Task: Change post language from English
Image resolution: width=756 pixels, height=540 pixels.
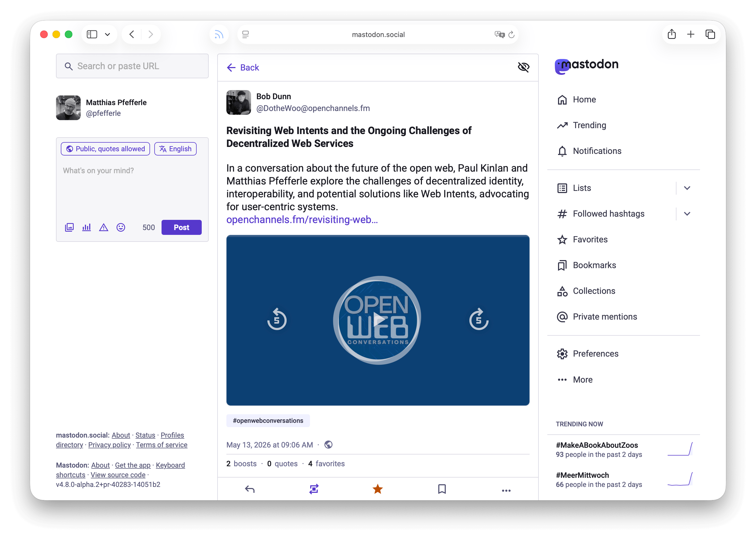Action: [175, 149]
